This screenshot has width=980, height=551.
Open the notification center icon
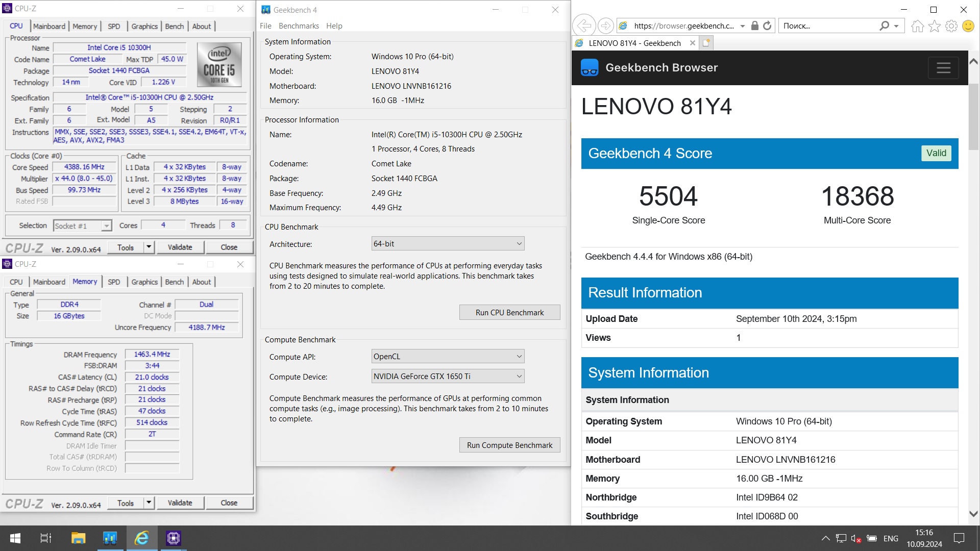tap(959, 538)
